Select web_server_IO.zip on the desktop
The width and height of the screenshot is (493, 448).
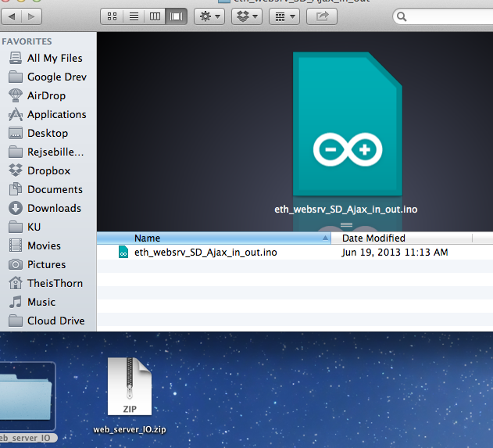[x=130, y=396]
